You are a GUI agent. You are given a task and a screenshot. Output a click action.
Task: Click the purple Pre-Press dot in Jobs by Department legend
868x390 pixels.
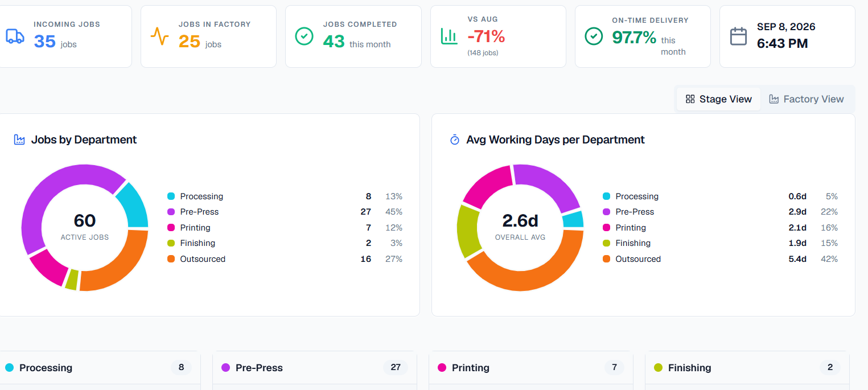point(171,212)
